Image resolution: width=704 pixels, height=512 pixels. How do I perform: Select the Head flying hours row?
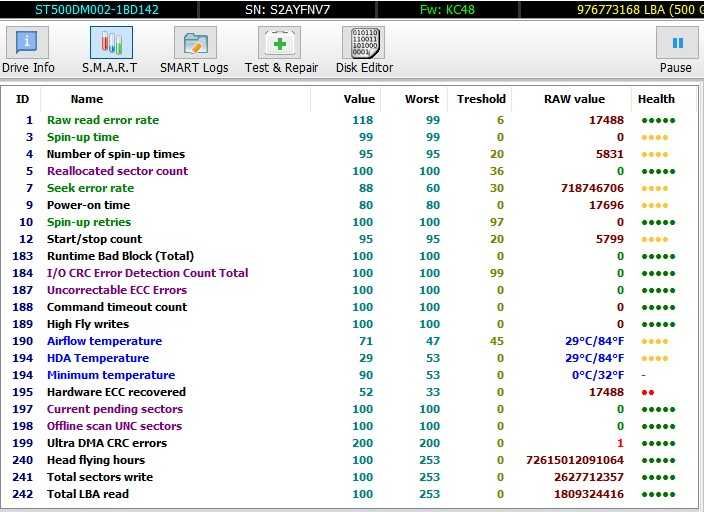click(349, 460)
